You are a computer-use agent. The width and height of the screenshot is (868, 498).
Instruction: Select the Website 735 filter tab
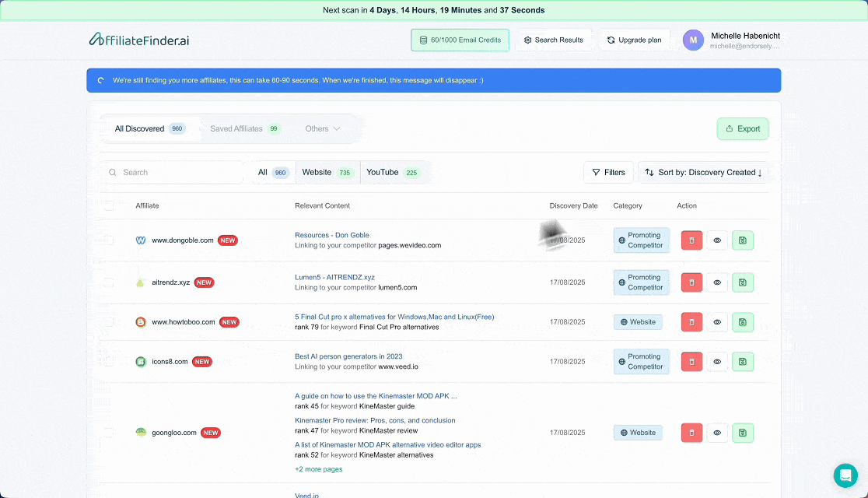pos(327,172)
